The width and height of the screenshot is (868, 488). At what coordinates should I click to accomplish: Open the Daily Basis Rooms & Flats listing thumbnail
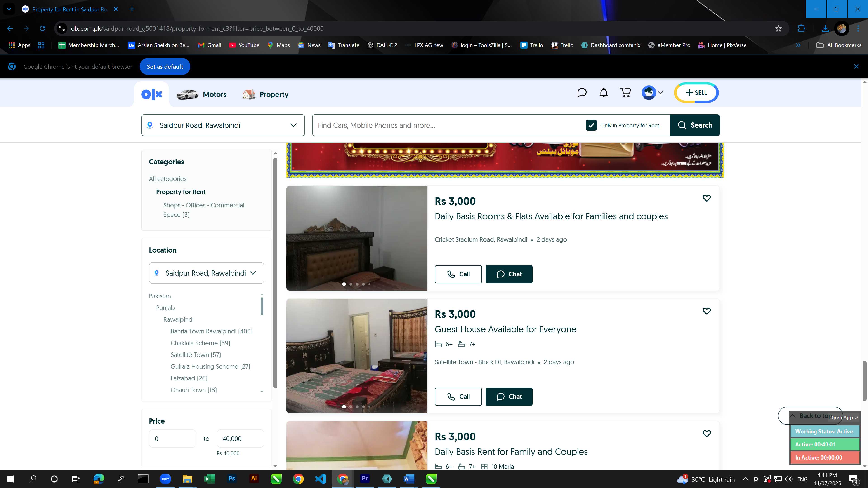pos(356,238)
